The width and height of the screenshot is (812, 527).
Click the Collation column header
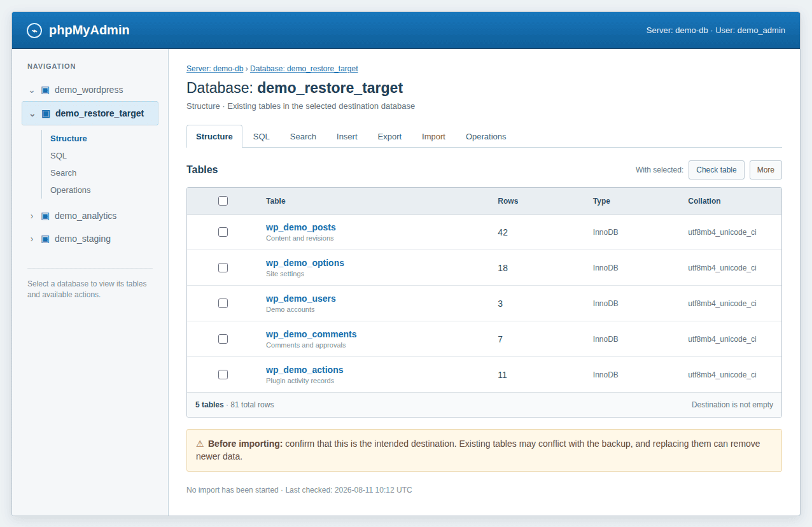tap(704, 200)
